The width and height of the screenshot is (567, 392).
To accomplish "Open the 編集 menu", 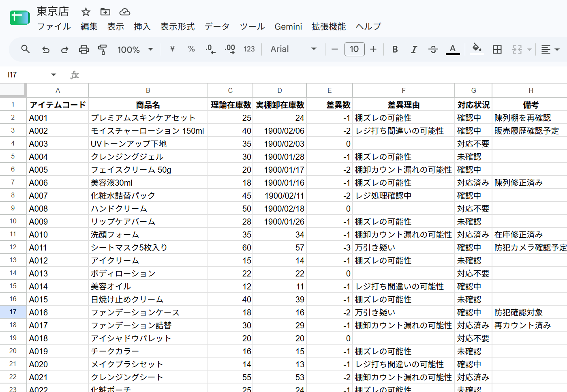I will 89,26.
